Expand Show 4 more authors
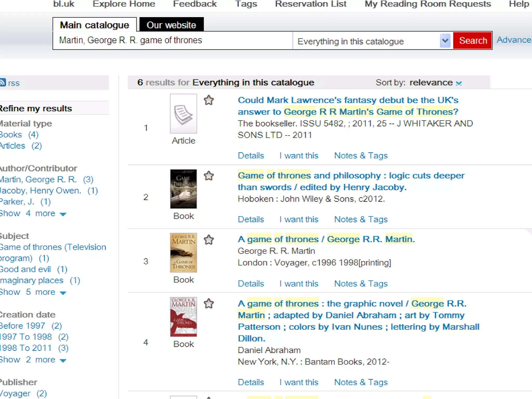Image resolution: width=532 pixels, height=399 pixels. 33,214
